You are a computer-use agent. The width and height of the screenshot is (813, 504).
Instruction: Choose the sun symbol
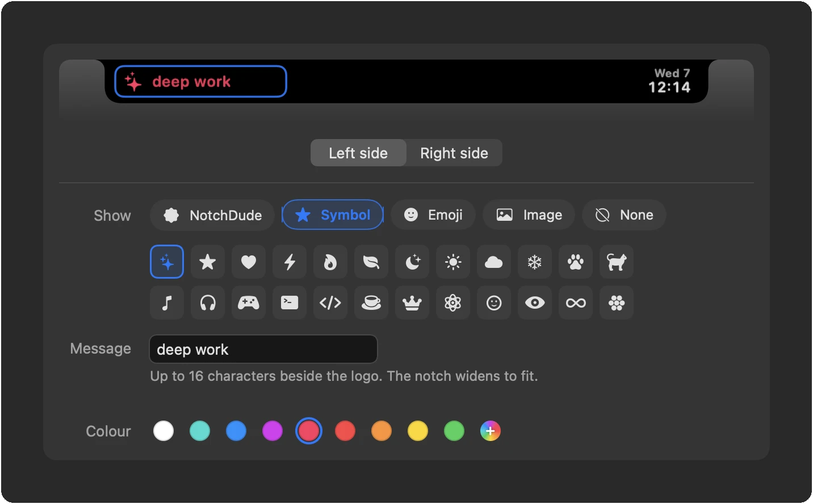coord(453,262)
